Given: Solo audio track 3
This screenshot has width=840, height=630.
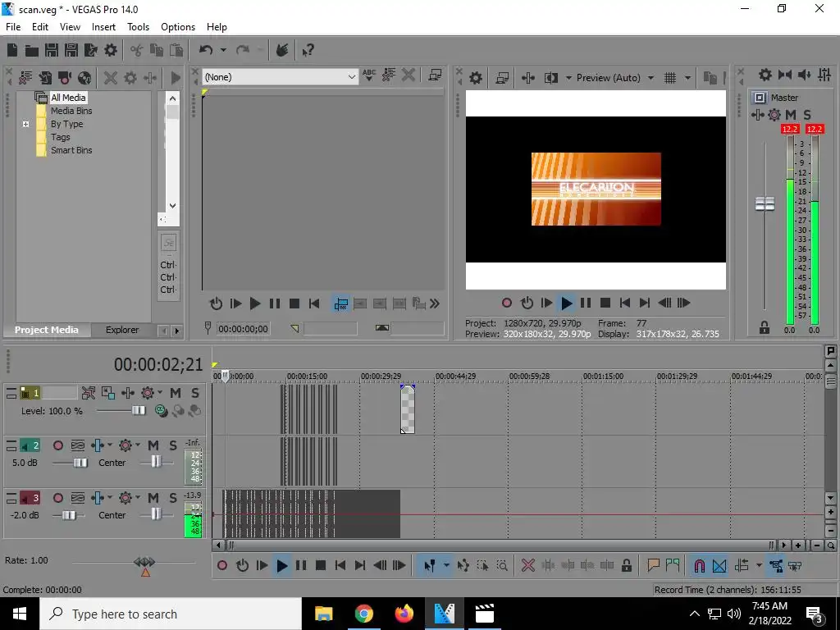Looking at the screenshot, I should 173,498.
